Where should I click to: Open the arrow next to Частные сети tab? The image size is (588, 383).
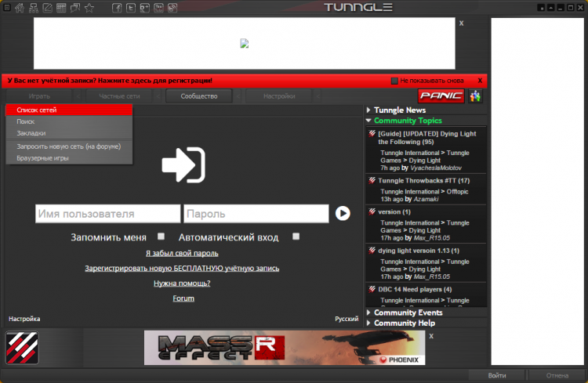[158, 96]
